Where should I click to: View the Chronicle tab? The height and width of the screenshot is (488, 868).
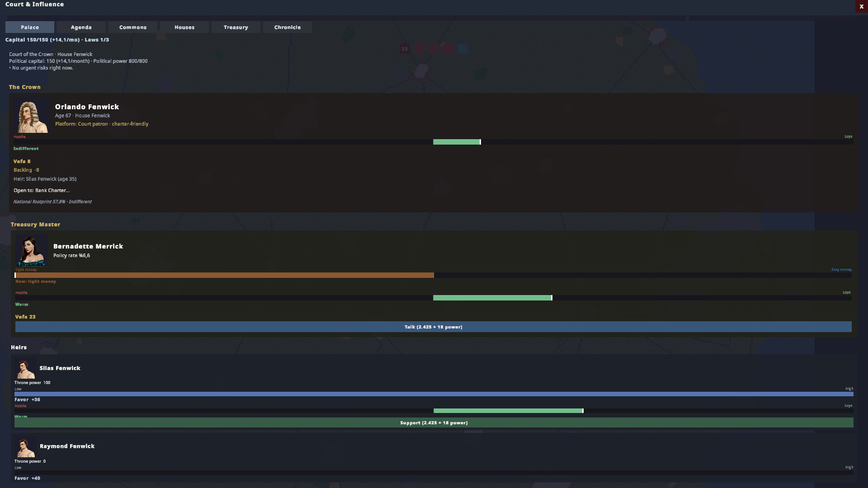coord(288,27)
